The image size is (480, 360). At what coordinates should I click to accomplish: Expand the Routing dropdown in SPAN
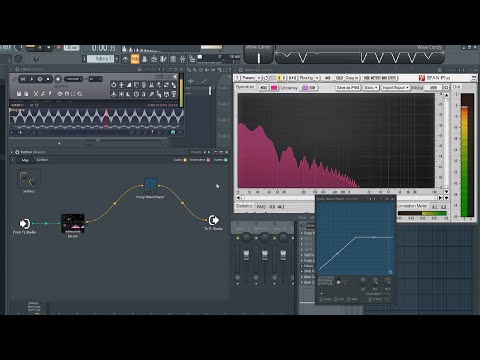309,78
